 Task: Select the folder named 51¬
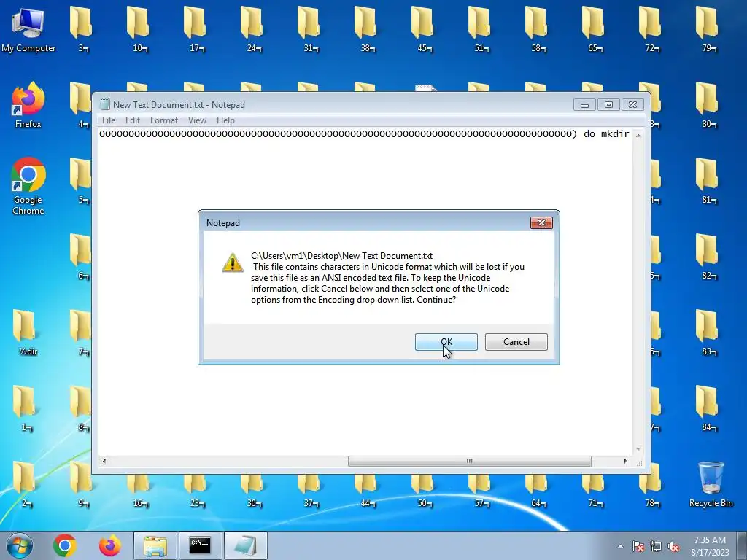(481, 28)
